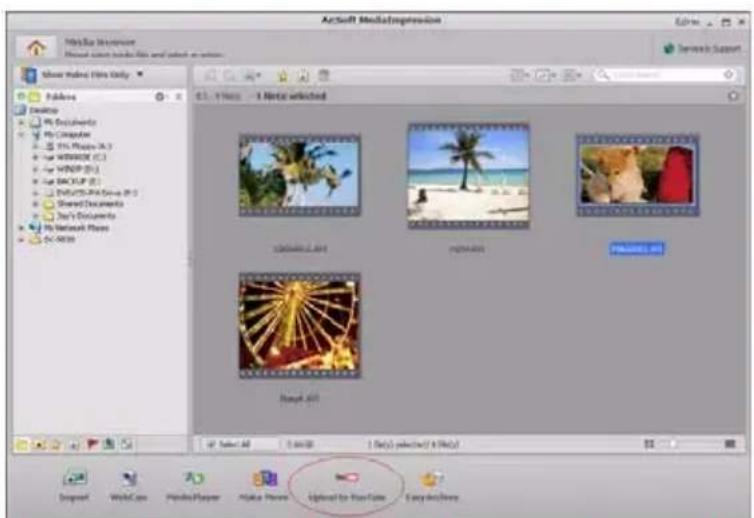Viewport: 754px width, 518px height.
Task: Expand the BACKUP (E:) drive node
Action: click(35, 181)
